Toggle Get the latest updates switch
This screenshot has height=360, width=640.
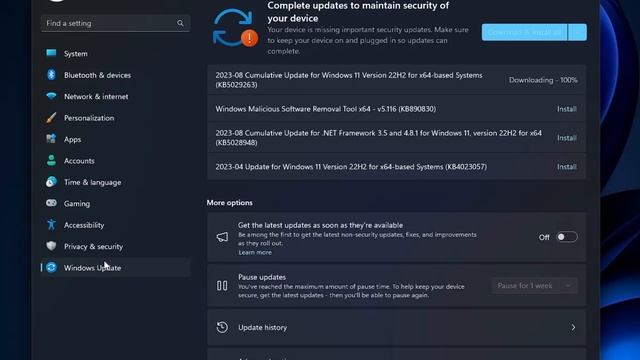click(x=567, y=237)
